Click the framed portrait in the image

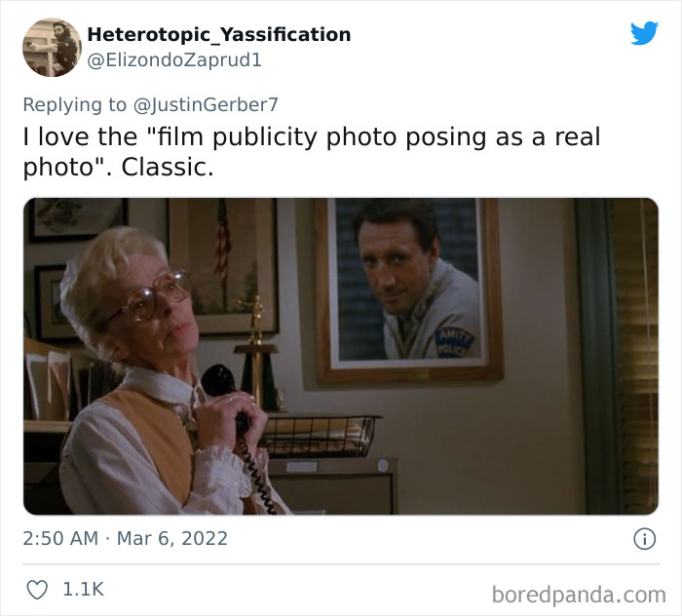[x=408, y=289]
